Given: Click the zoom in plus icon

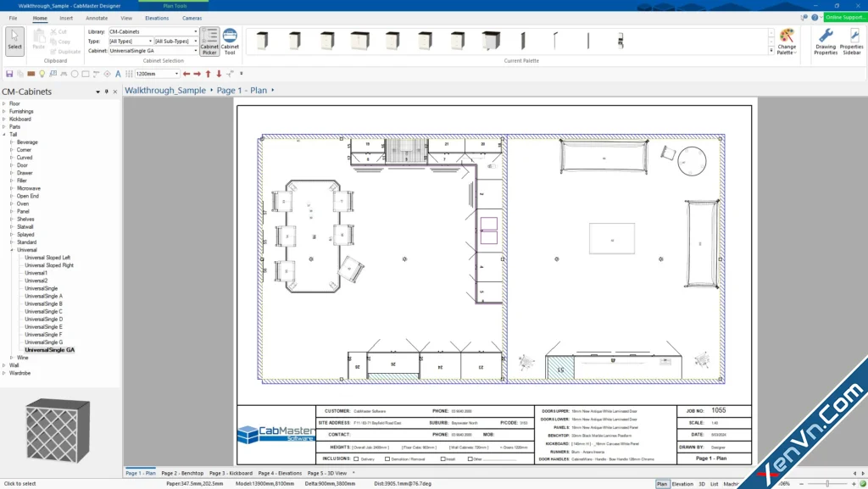Looking at the screenshot, I should coord(853,483).
